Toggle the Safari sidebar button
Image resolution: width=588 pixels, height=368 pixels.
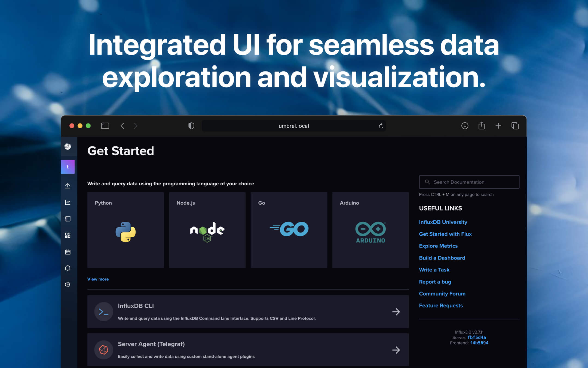[x=105, y=126]
